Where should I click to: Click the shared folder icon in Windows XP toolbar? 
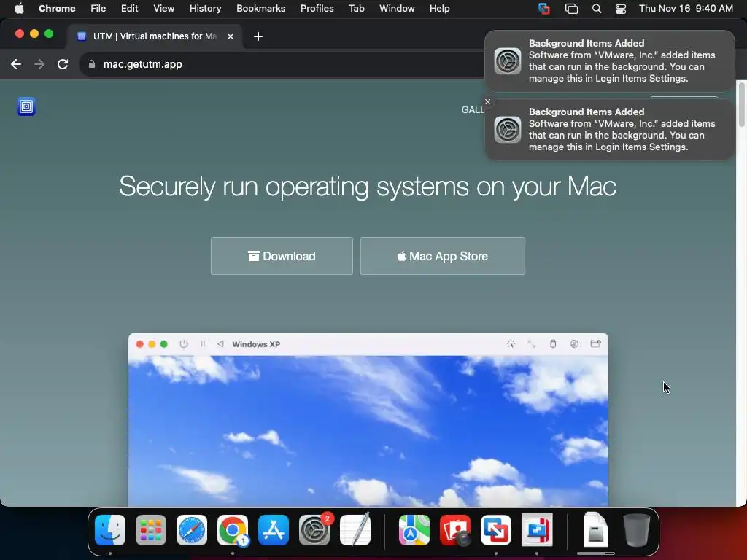pos(595,344)
